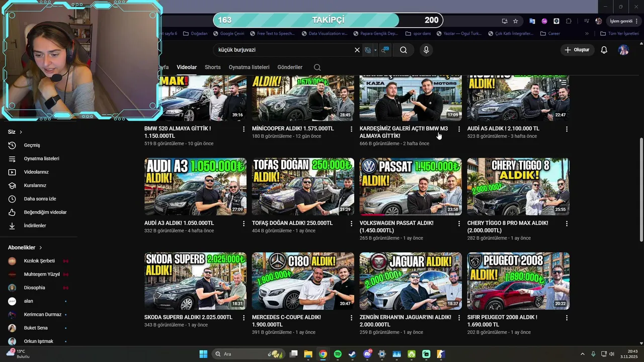Show hidden system tray icons
Image resolution: width=644 pixels, height=362 pixels.
583,354
